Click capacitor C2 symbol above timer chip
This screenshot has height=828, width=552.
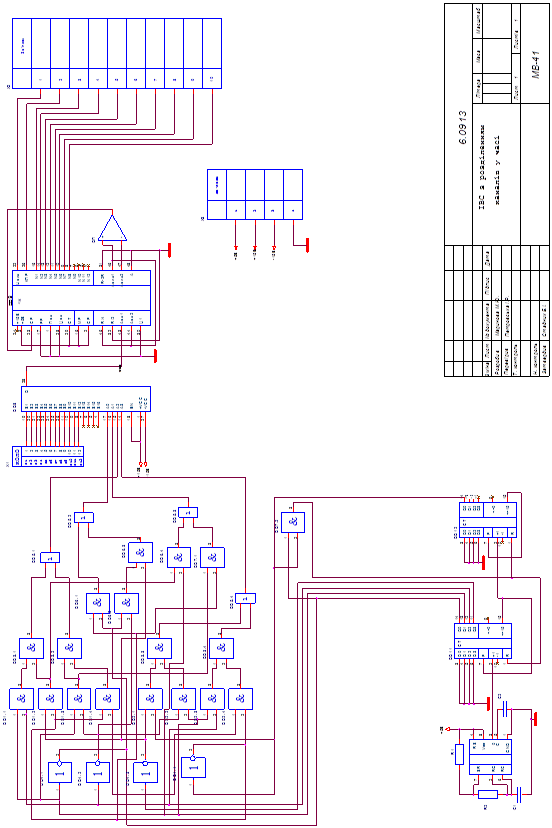point(506,709)
